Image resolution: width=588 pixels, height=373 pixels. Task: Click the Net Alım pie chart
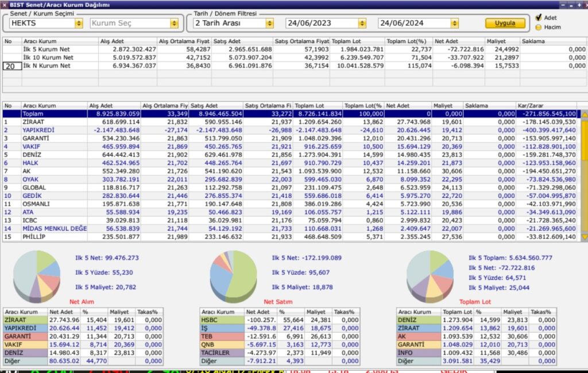point(37,276)
